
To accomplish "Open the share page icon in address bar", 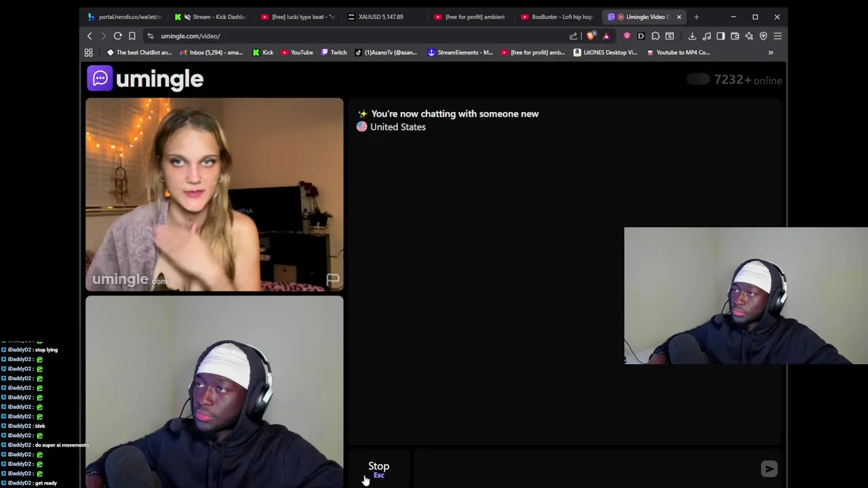I will (x=574, y=36).
